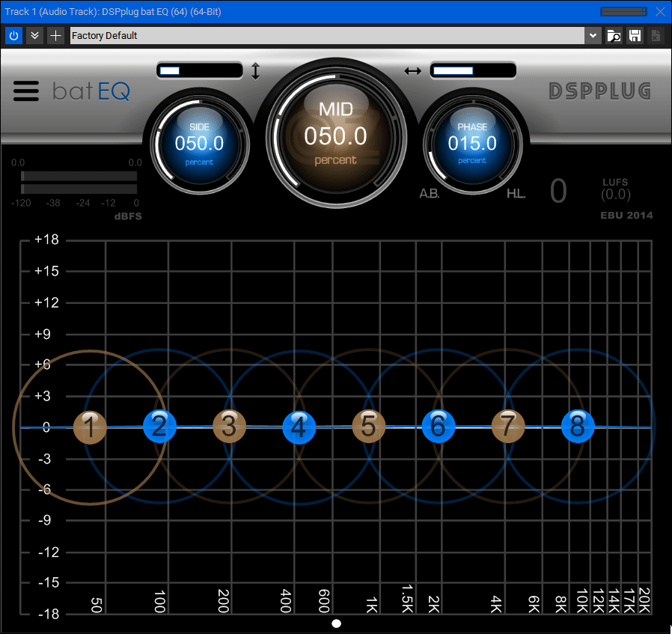Toggle the plugin power bypass button
The image size is (672, 634).
14,35
